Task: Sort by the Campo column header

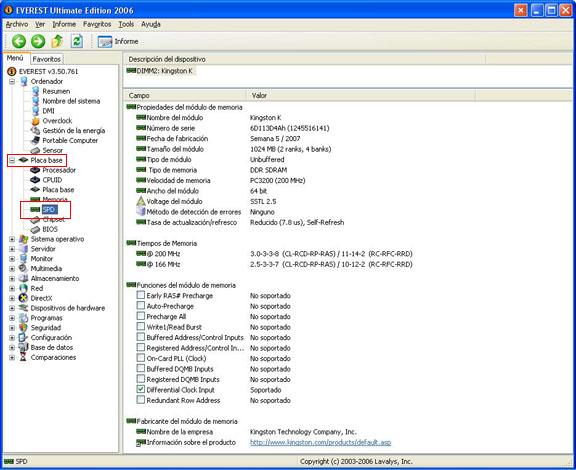Action: coord(184,95)
